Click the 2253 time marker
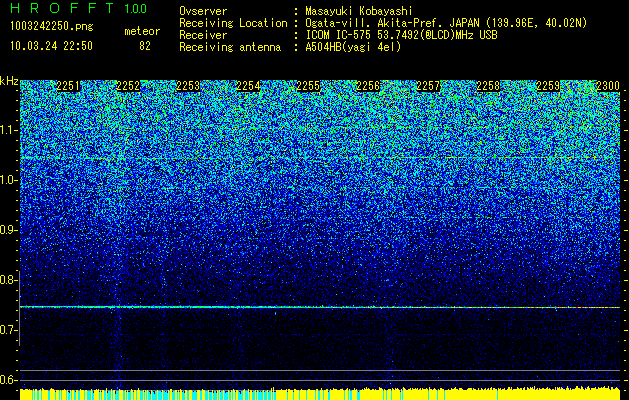 point(188,86)
